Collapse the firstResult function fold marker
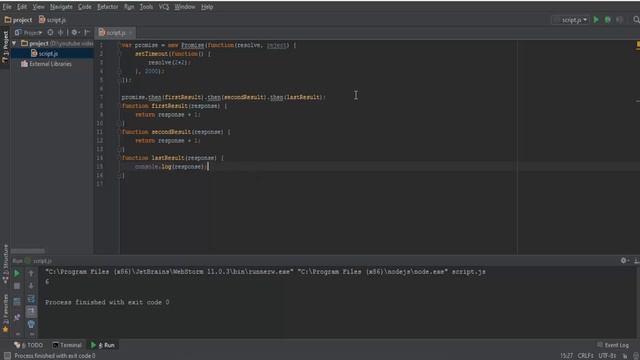 [x=120, y=106]
